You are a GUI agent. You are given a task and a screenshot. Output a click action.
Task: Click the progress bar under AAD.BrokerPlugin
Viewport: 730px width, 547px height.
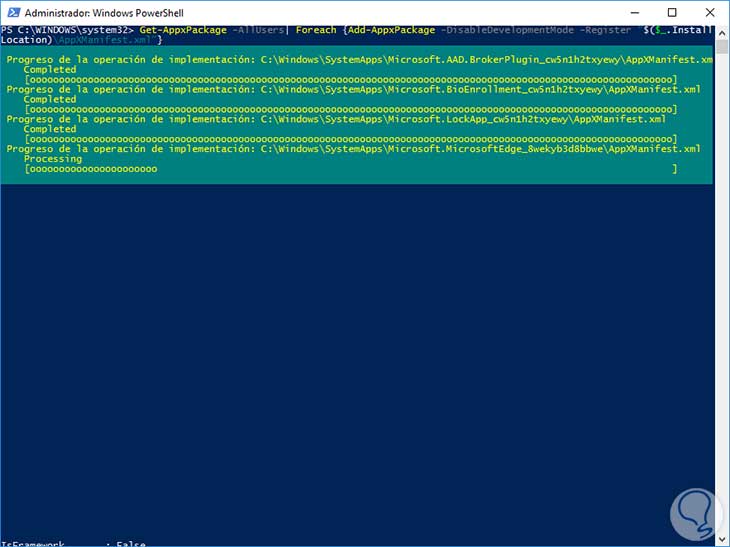click(x=351, y=80)
